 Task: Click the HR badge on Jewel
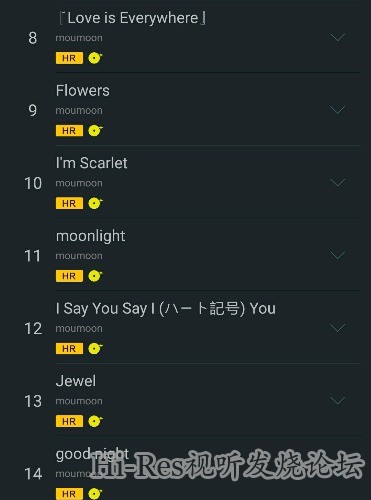coord(69,421)
